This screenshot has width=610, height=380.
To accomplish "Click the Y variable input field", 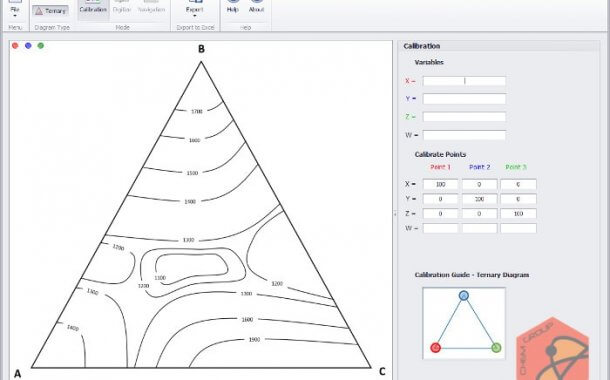I will tap(464, 98).
